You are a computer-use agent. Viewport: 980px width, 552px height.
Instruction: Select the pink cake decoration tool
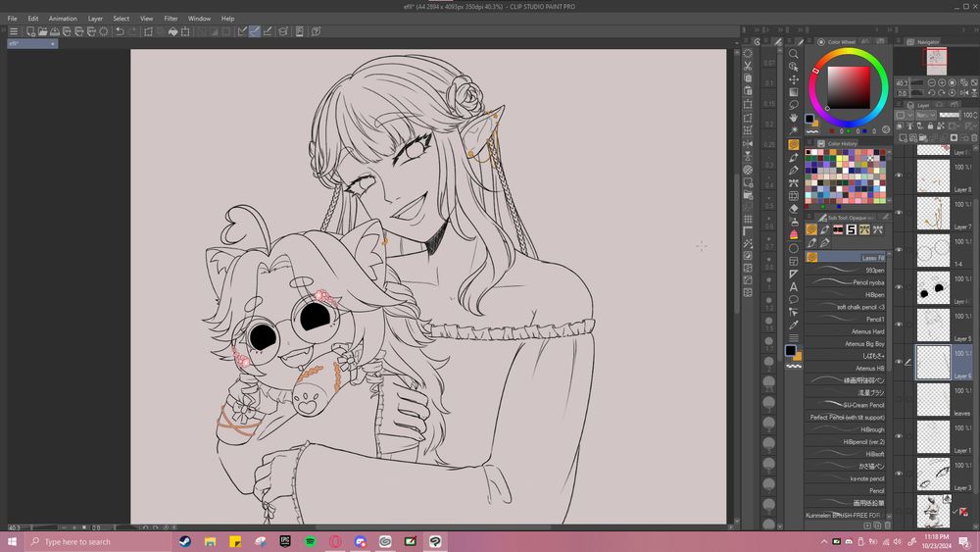pyautogui.click(x=793, y=235)
